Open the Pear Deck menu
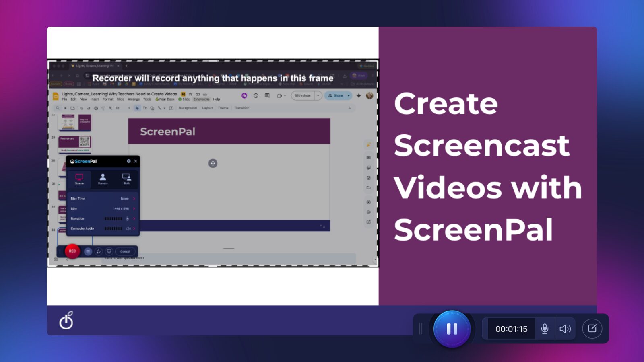This screenshot has width=644, height=362. coord(165,99)
